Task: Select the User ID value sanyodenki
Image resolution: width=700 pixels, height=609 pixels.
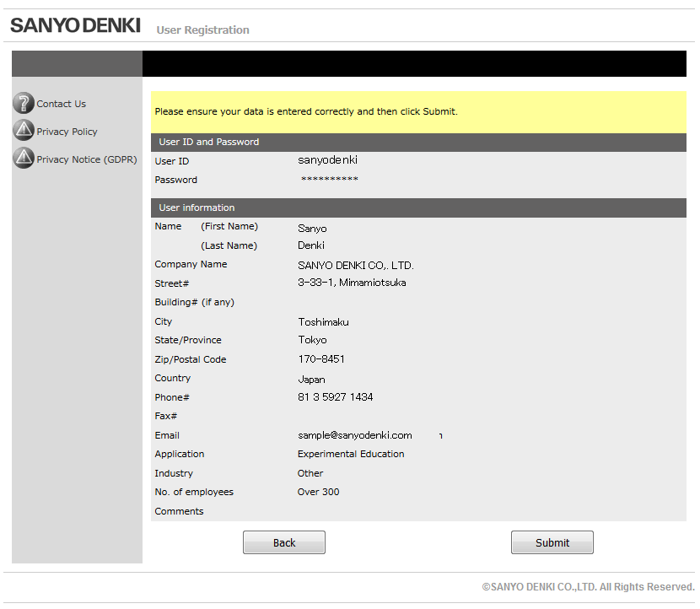Action: click(x=328, y=160)
